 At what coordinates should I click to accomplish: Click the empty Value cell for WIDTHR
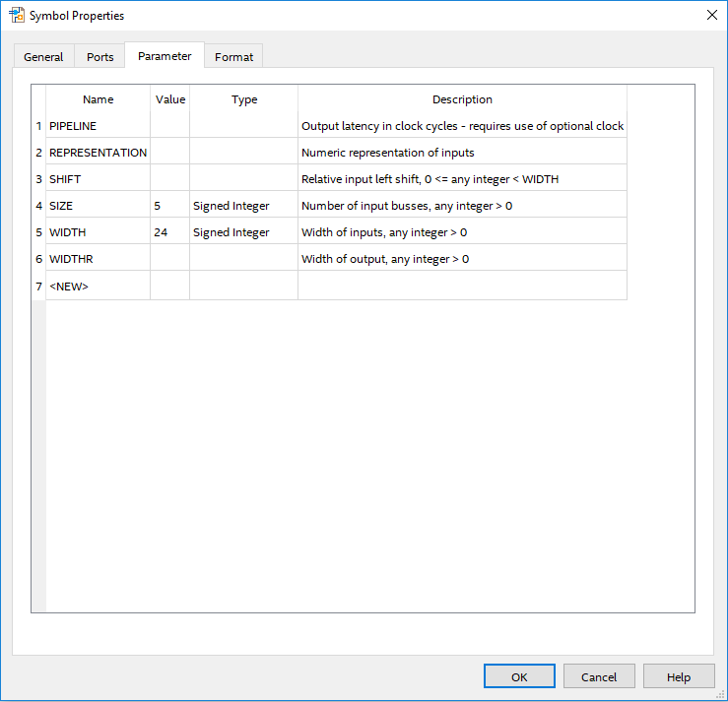click(169, 258)
